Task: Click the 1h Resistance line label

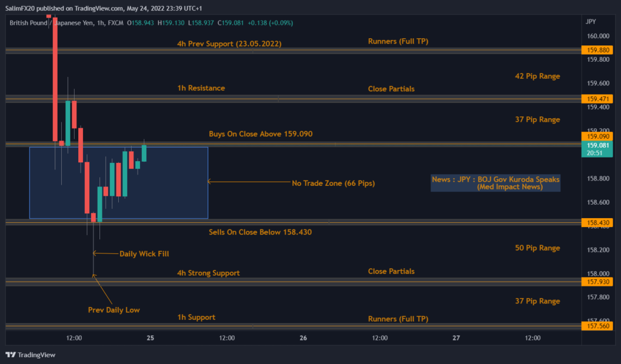Action: [x=201, y=88]
